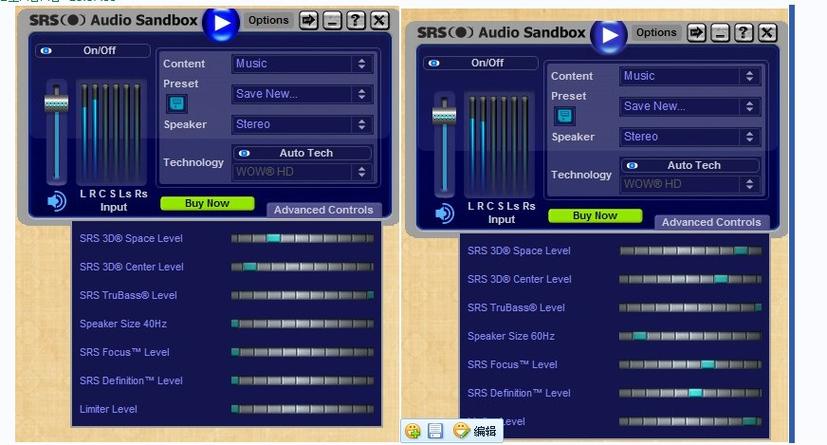Open Preset Save New dropdown in left window
This screenshot has height=445, width=827.
[302, 94]
